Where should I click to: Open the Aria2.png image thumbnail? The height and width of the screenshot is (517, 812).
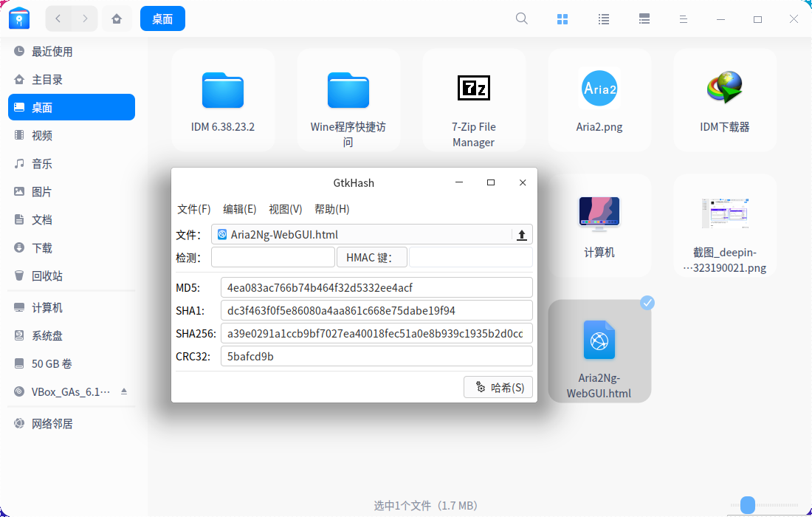point(599,89)
